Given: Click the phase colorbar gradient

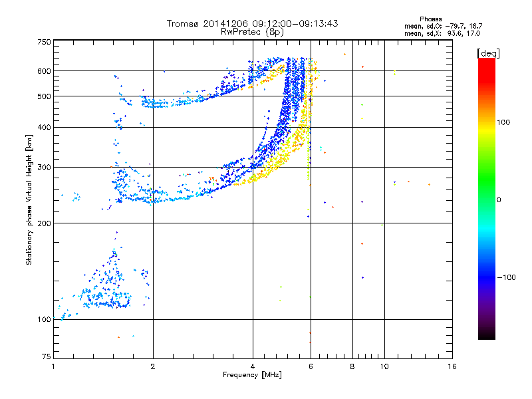Looking at the screenshot, I should 487,198.
